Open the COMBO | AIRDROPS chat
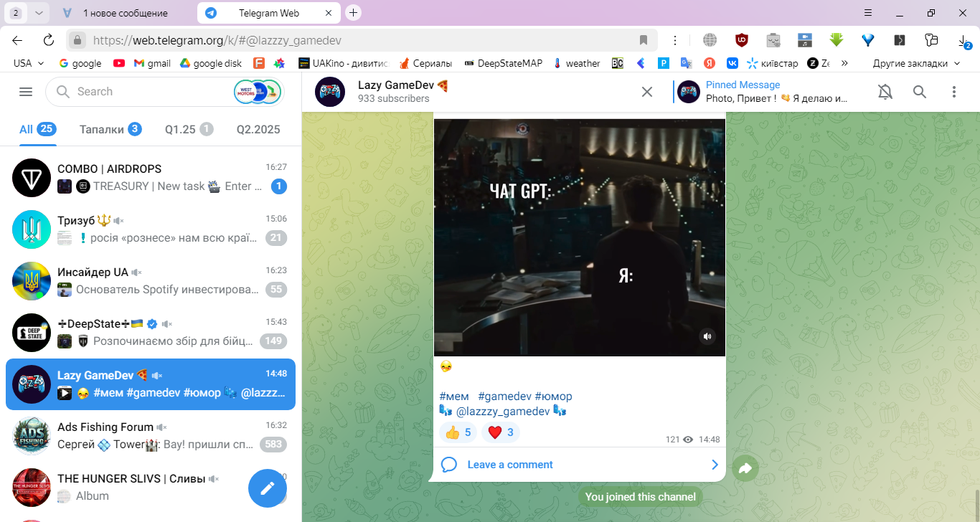Viewport: 980px width, 522px height. click(151, 177)
